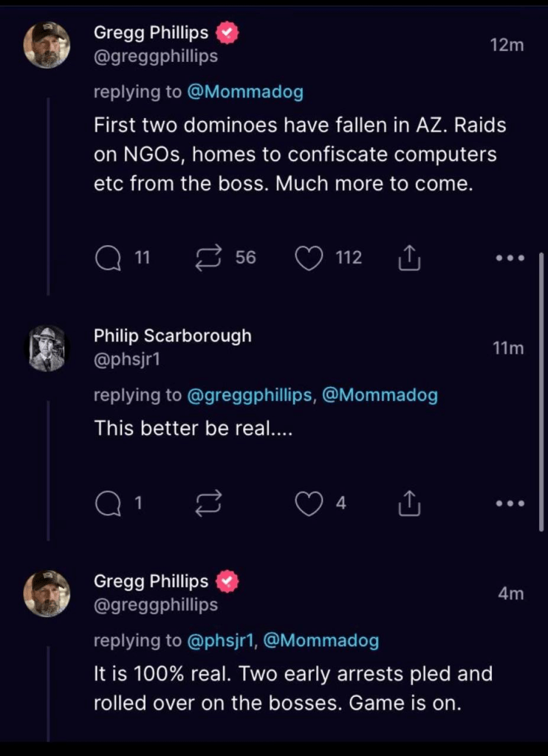Repost Philip Scarborough's "This better be real" post
Image resolution: width=548 pixels, height=756 pixels.
(208, 504)
